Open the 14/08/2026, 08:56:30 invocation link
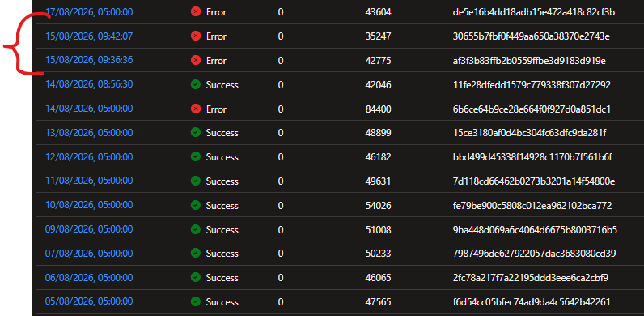Image resolution: width=644 pixels, height=316 pixels. [89, 84]
